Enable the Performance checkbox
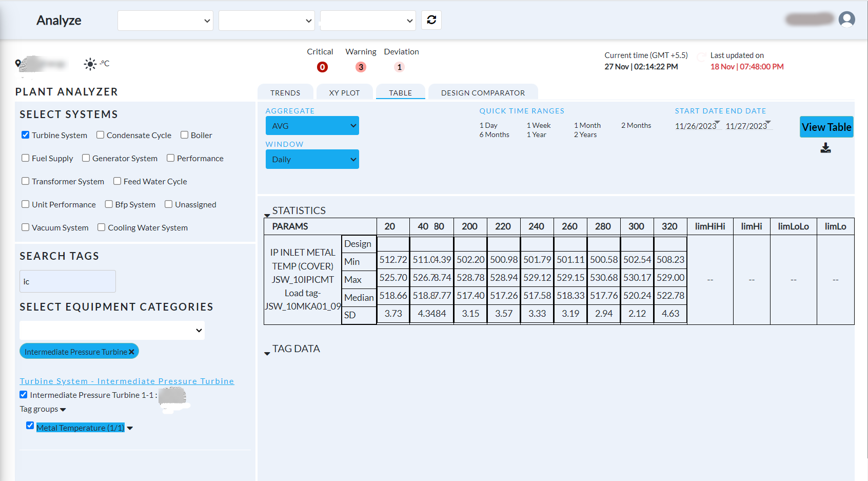 tap(170, 158)
